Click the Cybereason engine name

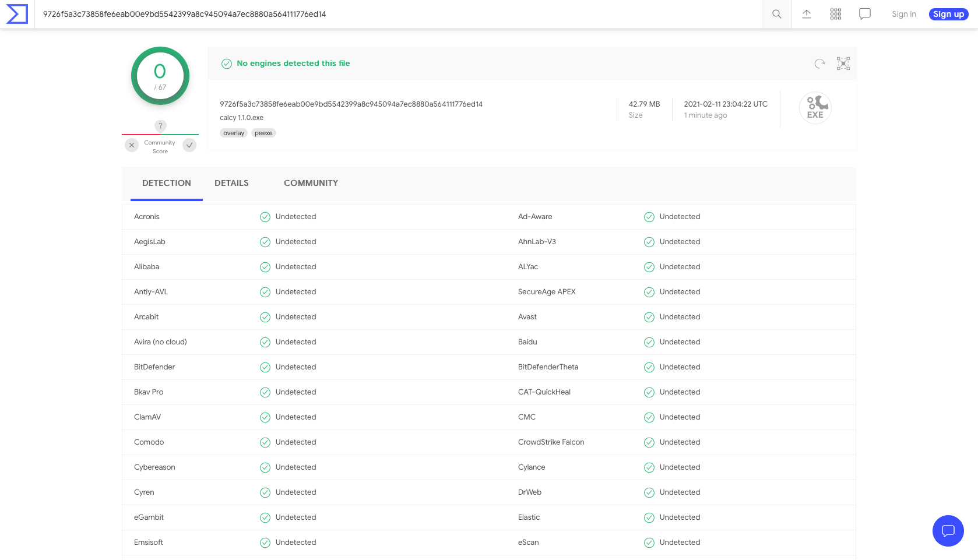click(154, 467)
